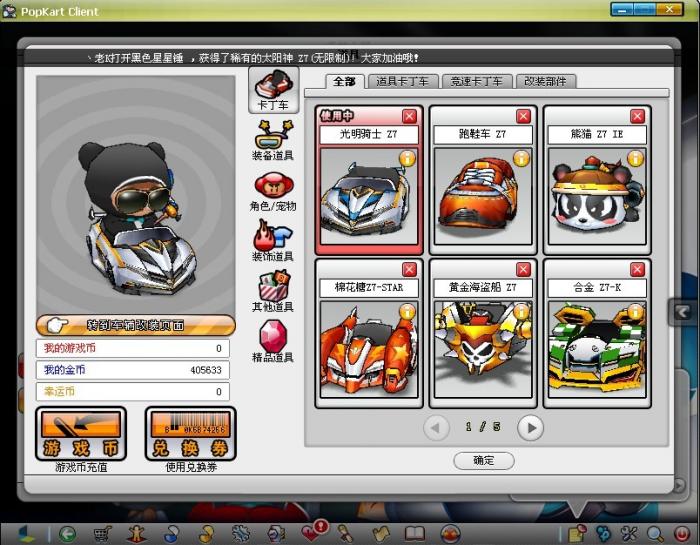700x545 pixels.
Task: Expand the side panel arrow at right edge
Action: point(682,312)
